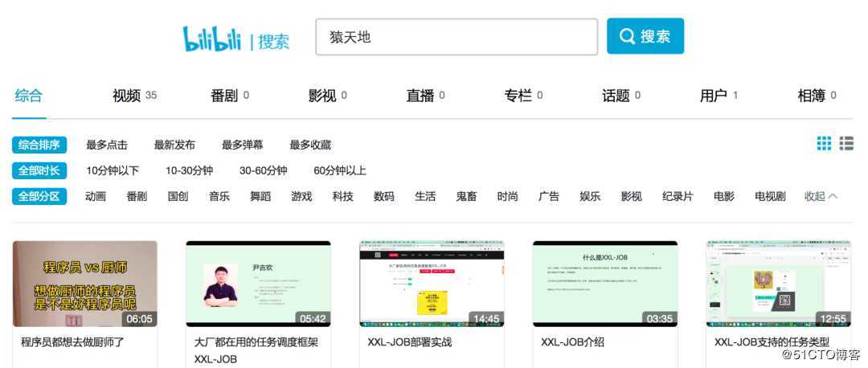Filter by 时尚 category
The image size is (868, 368).
508,196
